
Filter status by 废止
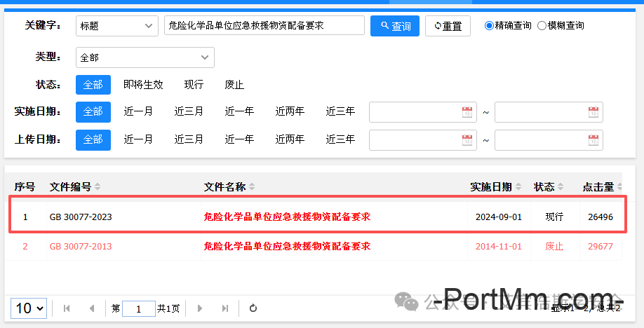pos(234,85)
